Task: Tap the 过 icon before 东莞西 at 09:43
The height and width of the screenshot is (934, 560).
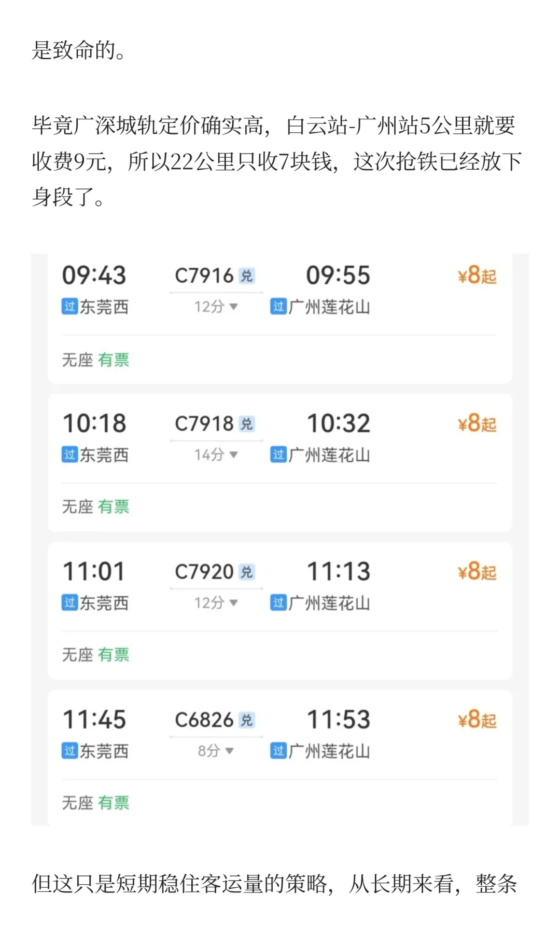Action: [70, 307]
